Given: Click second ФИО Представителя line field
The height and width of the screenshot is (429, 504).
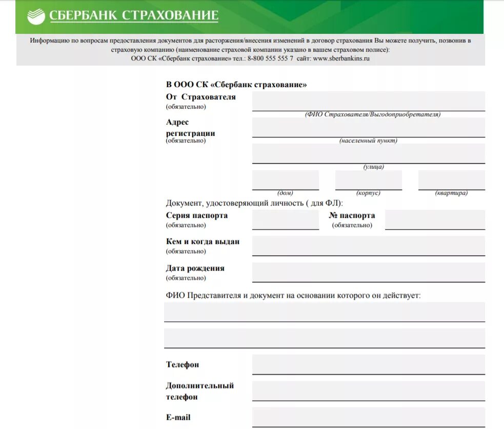Looking at the screenshot, I should (x=325, y=338).
